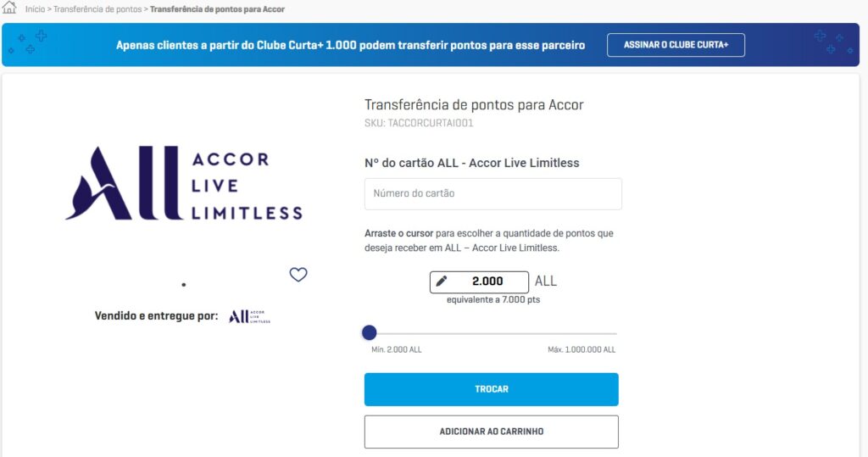Viewport: 868px width, 457px height.
Task: Click the points slider handle
Action: point(369,333)
